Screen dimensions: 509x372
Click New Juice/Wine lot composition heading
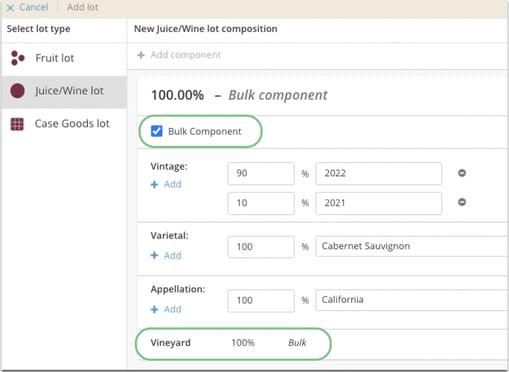pyautogui.click(x=206, y=29)
